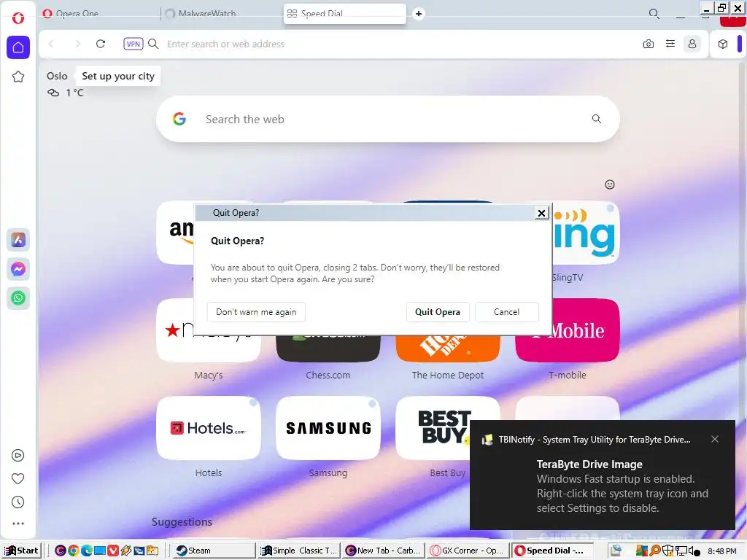747x560 pixels.
Task: Open Extensions cube icon
Action: coord(723,44)
